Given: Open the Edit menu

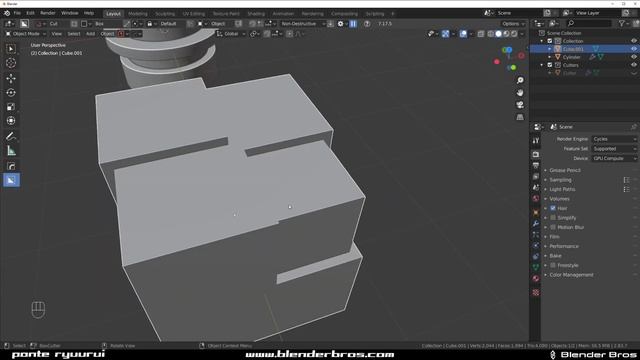Looking at the screenshot, I should coord(30,13).
